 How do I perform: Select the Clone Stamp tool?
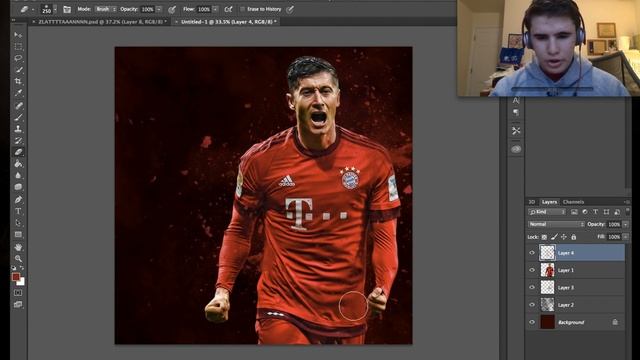(x=18, y=129)
